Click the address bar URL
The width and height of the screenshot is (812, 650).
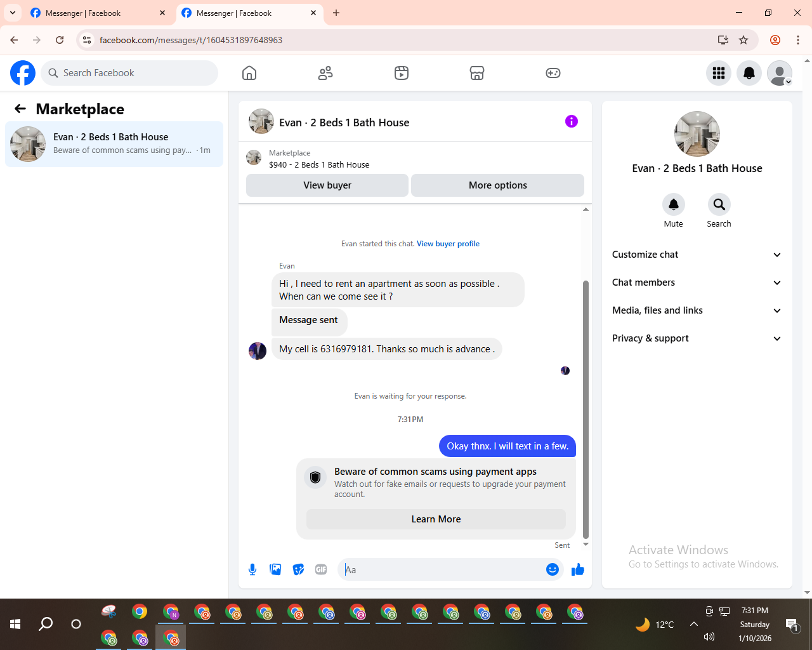191,40
